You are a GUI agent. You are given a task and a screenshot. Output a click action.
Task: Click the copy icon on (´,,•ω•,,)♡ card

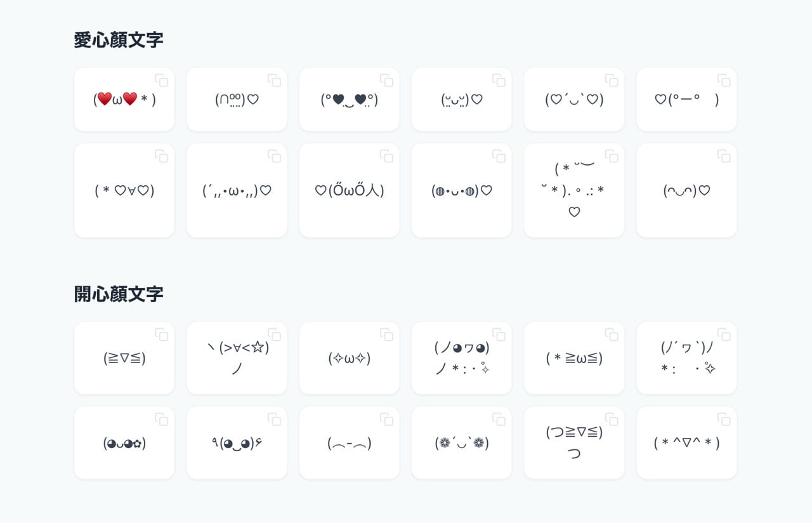click(275, 156)
